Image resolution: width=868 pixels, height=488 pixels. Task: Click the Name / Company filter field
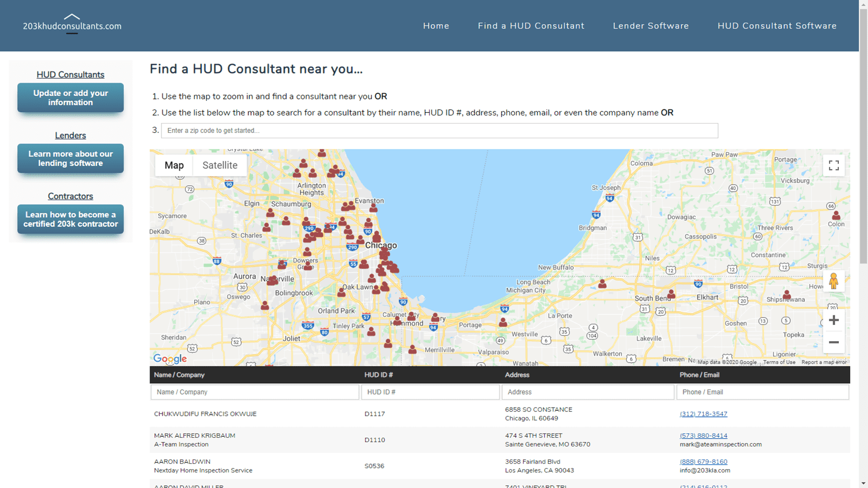point(254,392)
